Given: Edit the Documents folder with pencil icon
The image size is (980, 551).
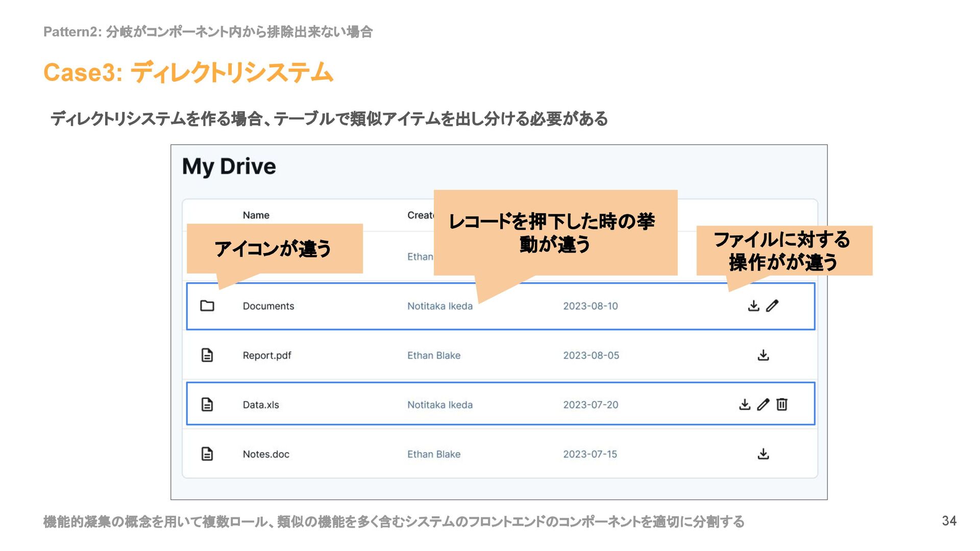Looking at the screenshot, I should [x=772, y=306].
